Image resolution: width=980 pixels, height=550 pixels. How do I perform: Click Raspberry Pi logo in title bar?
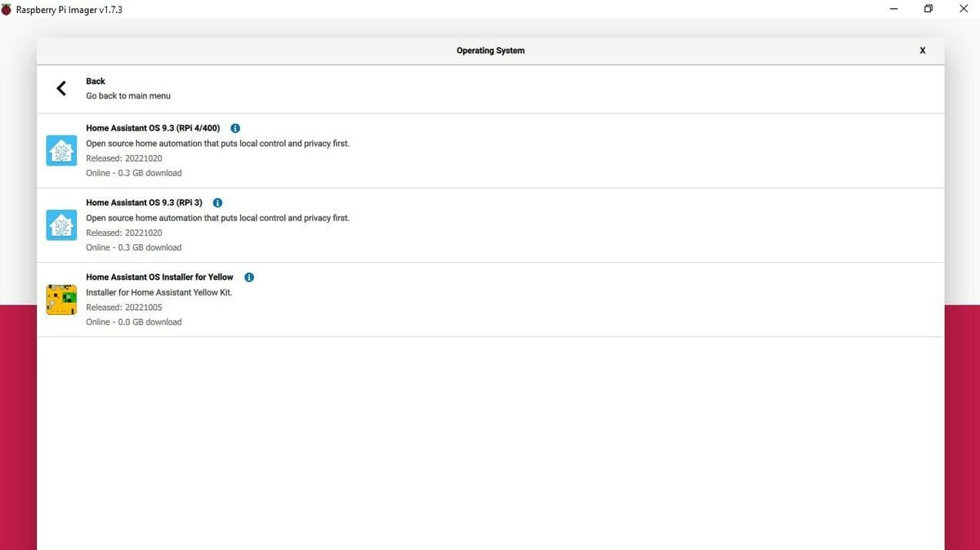(7, 9)
